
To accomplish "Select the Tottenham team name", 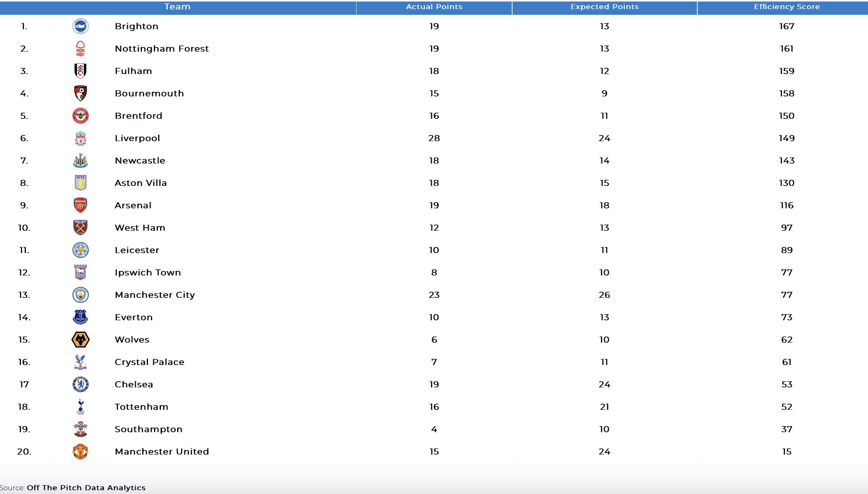I will point(142,407).
